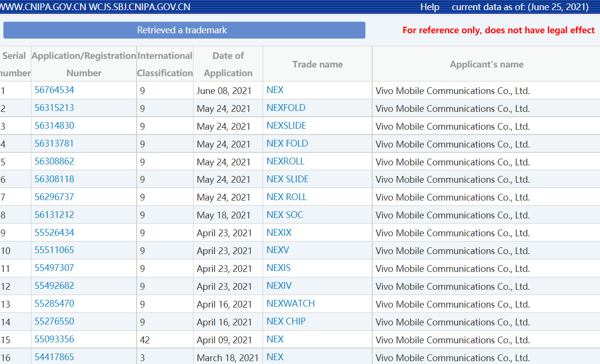Select classification value 3 in row 16
Screen dimensions: 600x364
[x=142, y=358]
